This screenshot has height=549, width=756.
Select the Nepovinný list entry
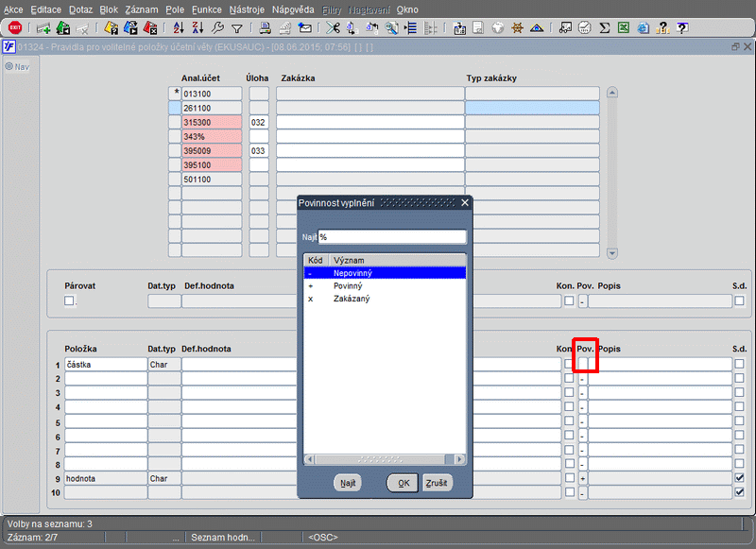tap(385, 273)
